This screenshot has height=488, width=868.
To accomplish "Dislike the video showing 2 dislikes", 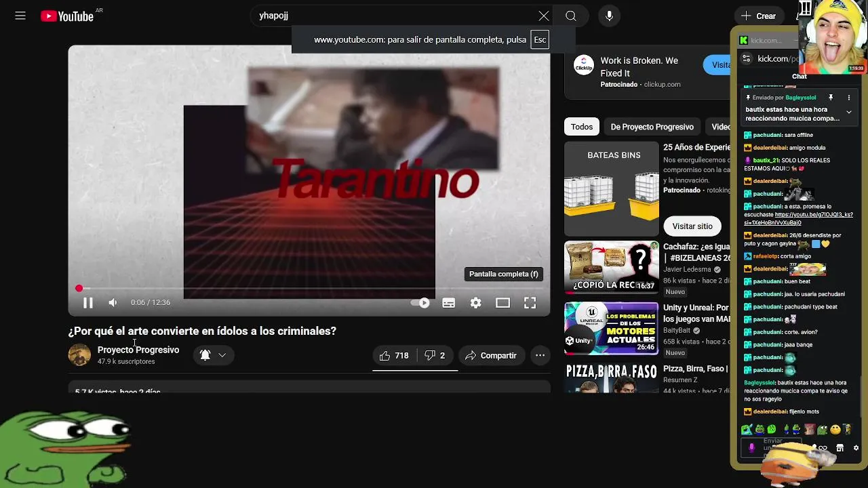I will pyautogui.click(x=435, y=355).
